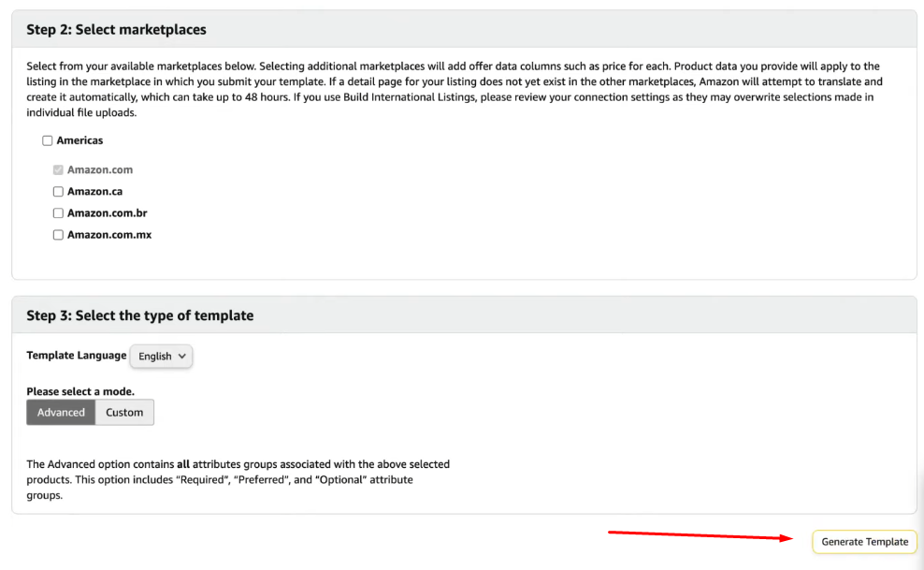The width and height of the screenshot is (924, 570).
Task: Click the chevron arrow beside English
Action: (182, 356)
